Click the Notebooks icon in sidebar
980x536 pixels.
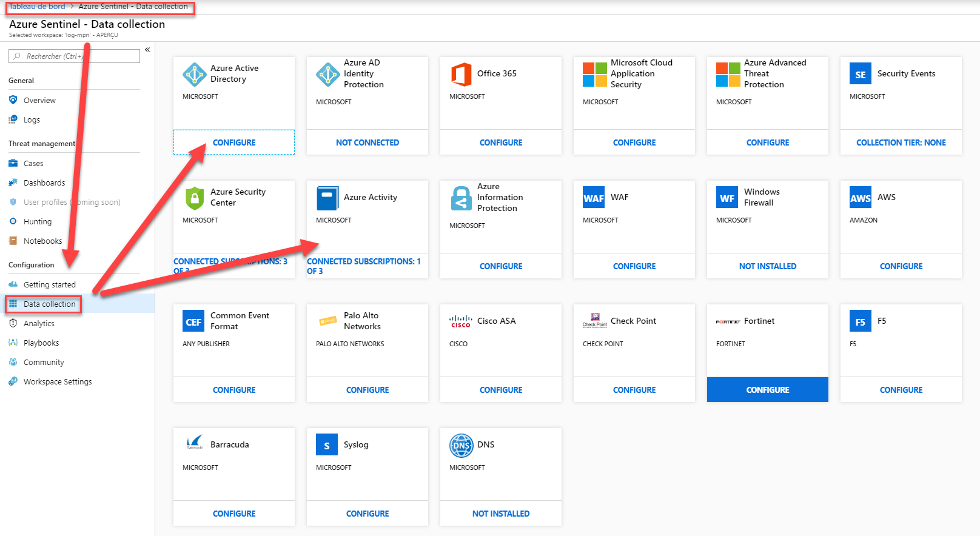[13, 241]
